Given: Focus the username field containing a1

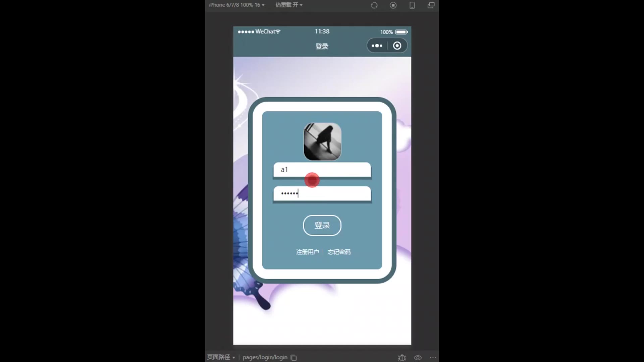Looking at the screenshot, I should pos(322,170).
